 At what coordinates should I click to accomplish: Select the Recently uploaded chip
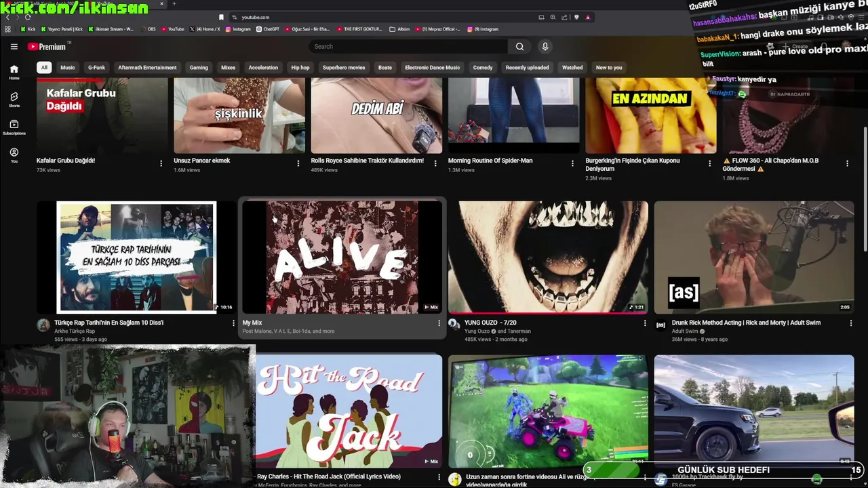[527, 68]
